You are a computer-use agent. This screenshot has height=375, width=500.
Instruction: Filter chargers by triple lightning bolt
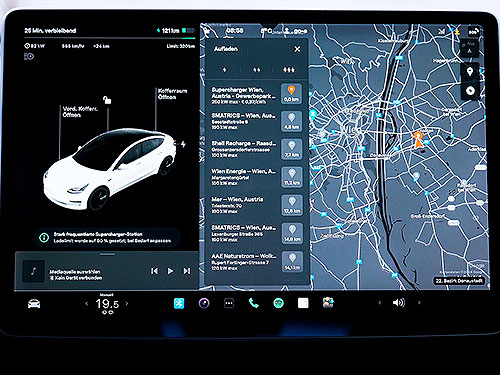point(288,70)
